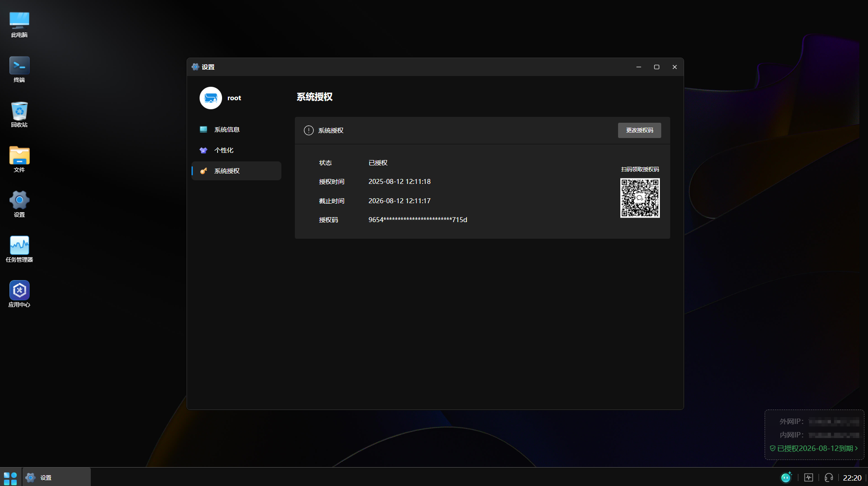The height and width of the screenshot is (486, 868).
Task: Open the activity monitor tray icon
Action: click(x=809, y=477)
